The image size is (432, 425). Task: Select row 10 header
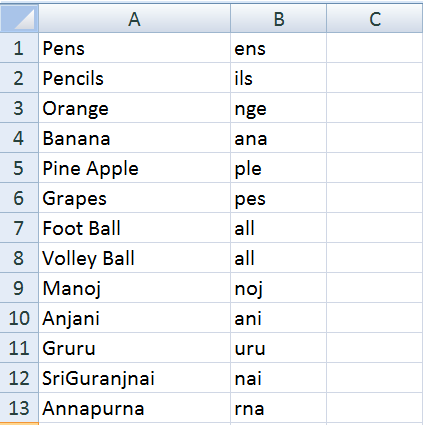(x=19, y=318)
